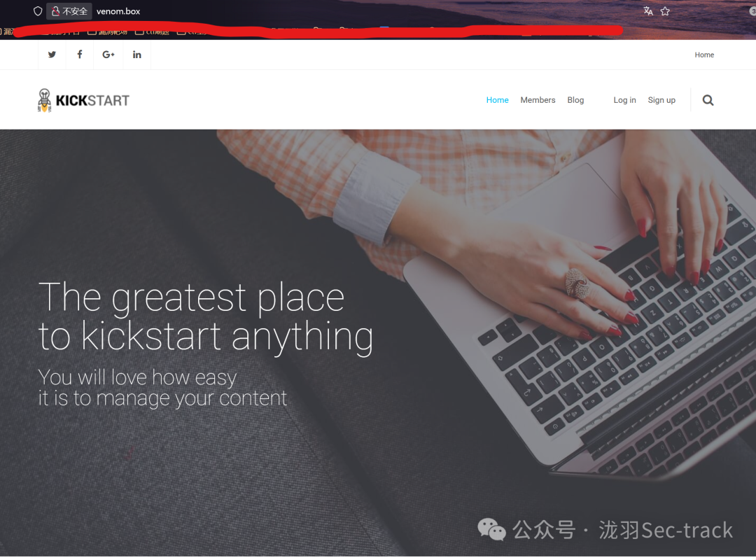Click the magnifier search icon in header

[x=708, y=100]
